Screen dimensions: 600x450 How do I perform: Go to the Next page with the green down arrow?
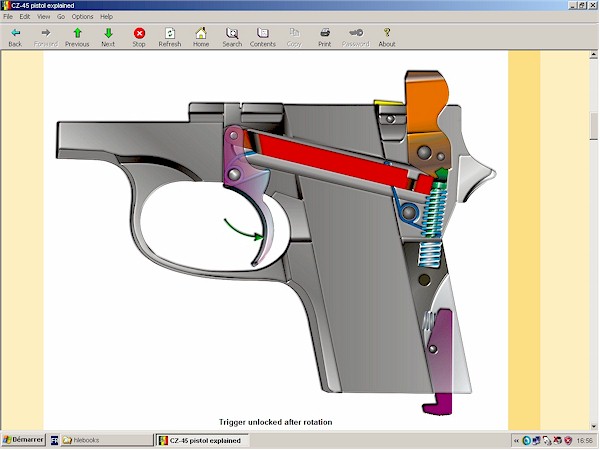point(108,37)
